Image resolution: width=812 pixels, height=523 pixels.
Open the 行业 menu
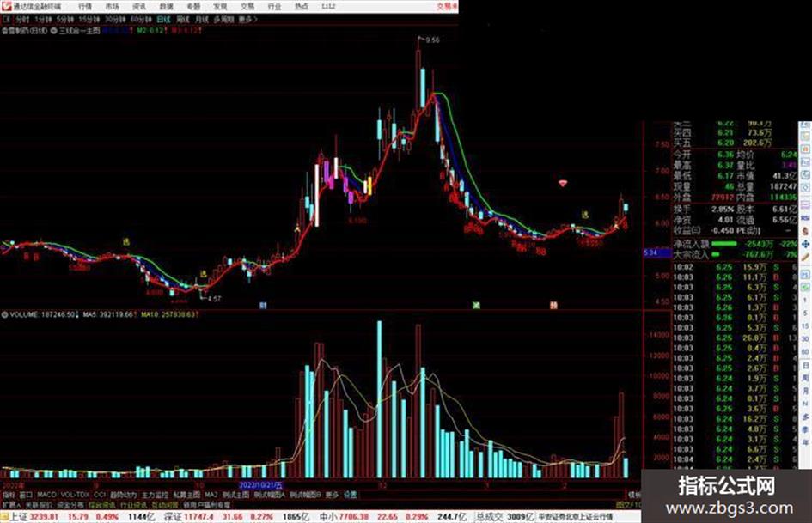point(274,6)
